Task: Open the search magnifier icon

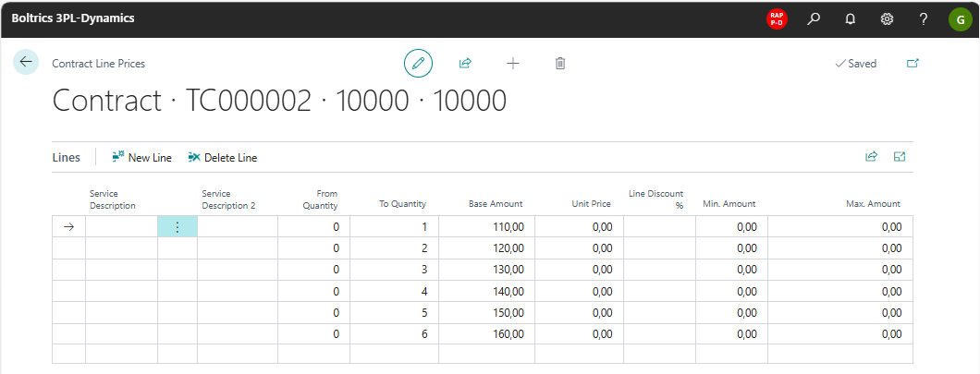Action: click(814, 18)
